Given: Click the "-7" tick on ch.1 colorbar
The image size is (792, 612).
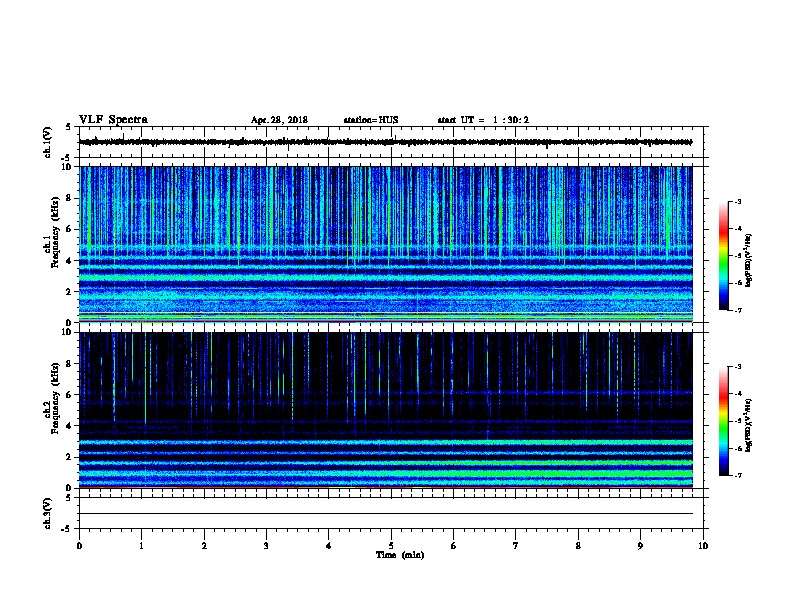Looking at the screenshot, I should coord(737,310).
